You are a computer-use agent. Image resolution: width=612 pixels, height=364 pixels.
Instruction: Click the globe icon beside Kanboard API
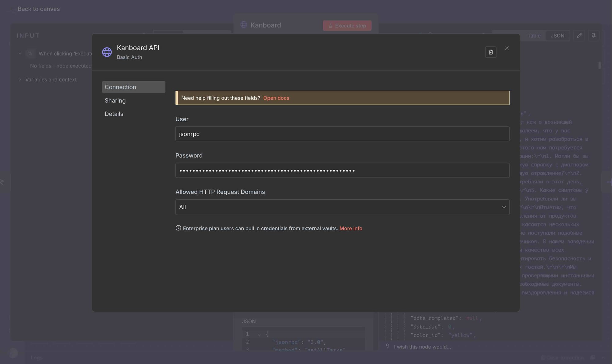tap(107, 52)
